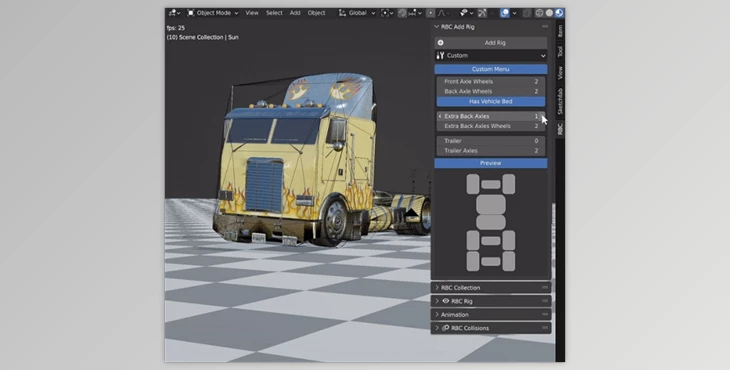Viewport: 730px width, 370px height.
Task: Switch to wireframe shading
Action: pos(539,13)
